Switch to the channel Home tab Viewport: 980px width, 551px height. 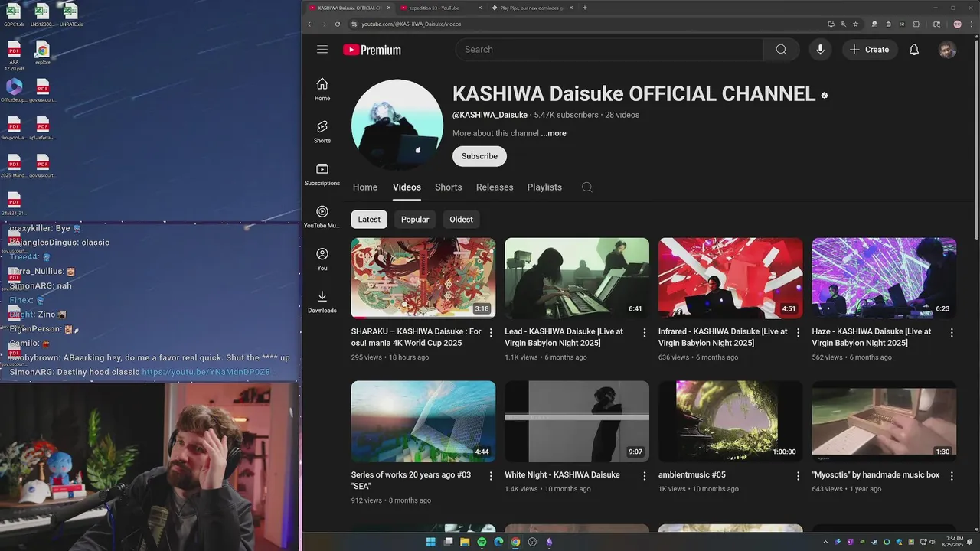point(365,187)
